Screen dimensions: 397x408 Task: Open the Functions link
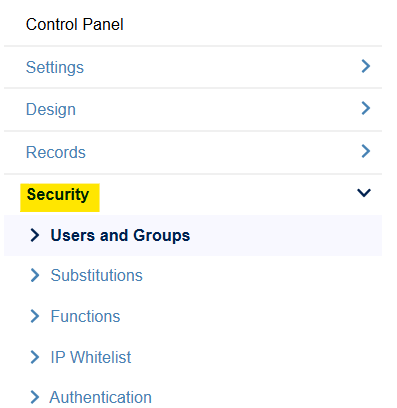click(x=85, y=316)
